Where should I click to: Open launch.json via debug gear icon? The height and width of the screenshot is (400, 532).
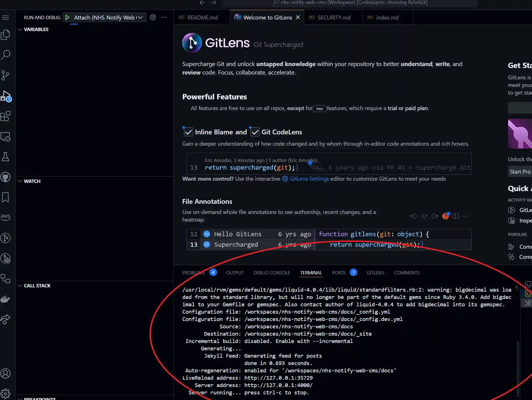click(153, 18)
